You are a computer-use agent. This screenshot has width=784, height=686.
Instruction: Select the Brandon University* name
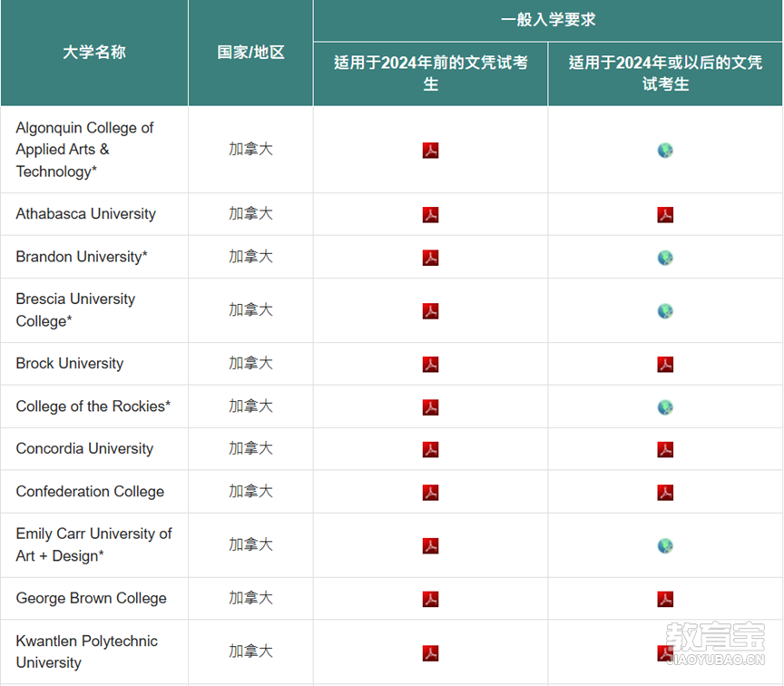pos(82,257)
